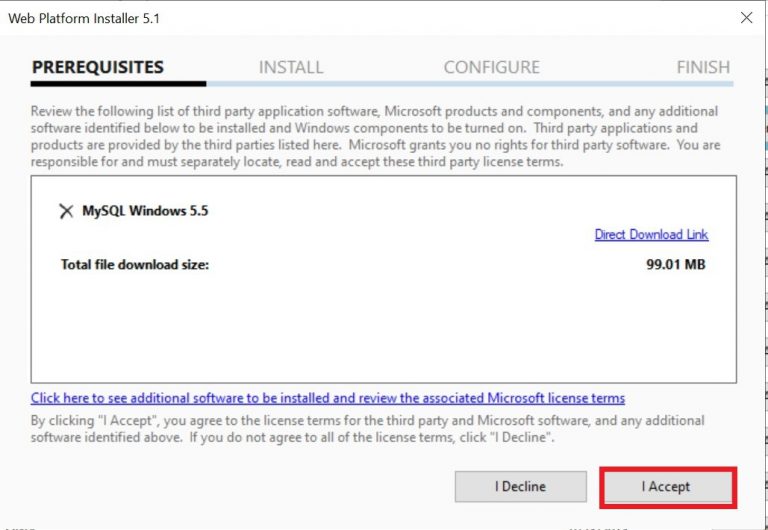
Task: Go to the CONFIGURE step tab
Action: coord(491,68)
